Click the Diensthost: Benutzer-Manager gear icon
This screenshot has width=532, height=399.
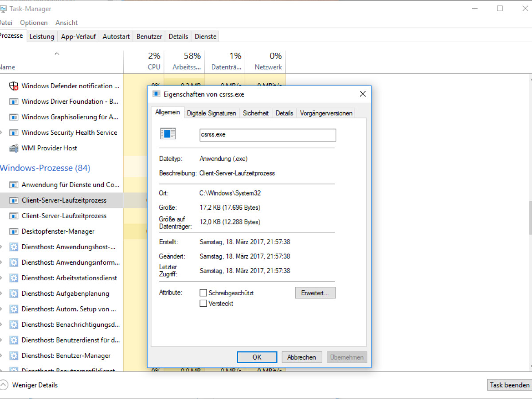click(x=14, y=356)
